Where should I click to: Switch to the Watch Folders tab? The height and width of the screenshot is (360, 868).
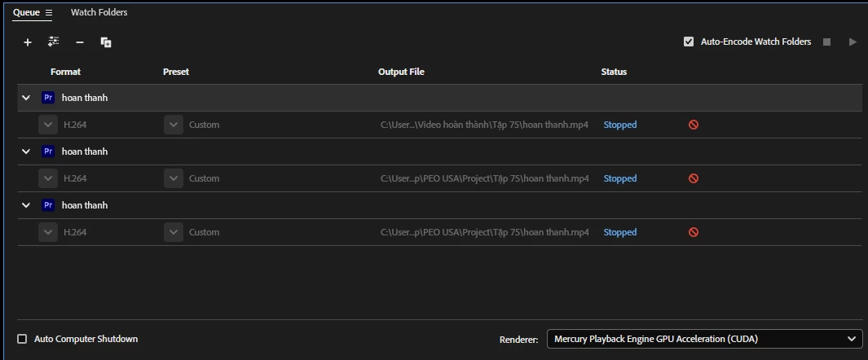coord(99,12)
